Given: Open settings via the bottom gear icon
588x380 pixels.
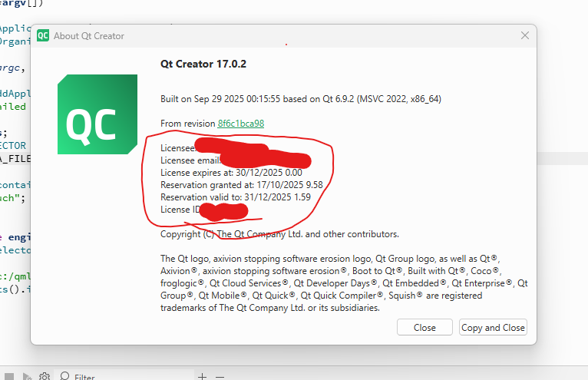Looking at the screenshot, I should 45,376.
